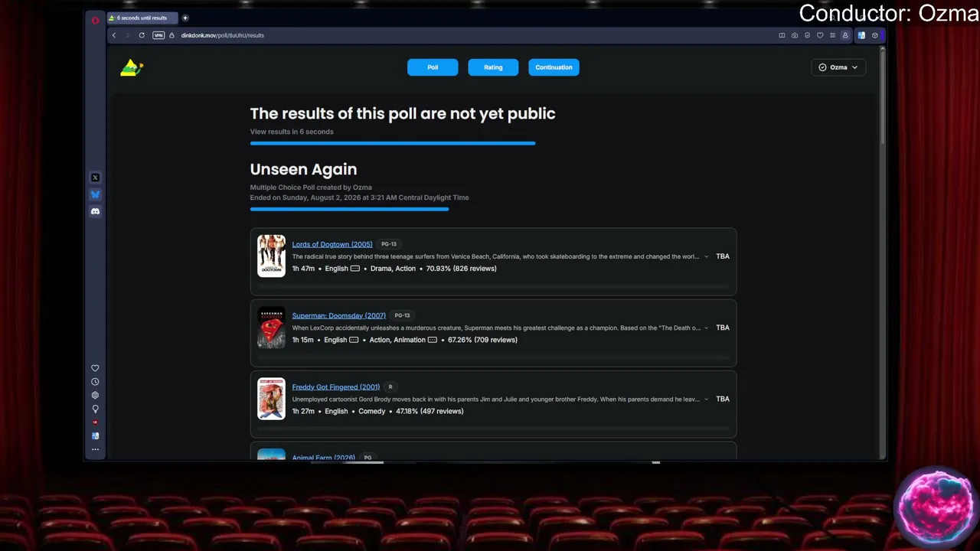
Task: Open bookmarks heart in the sidebar
Action: coord(95,368)
